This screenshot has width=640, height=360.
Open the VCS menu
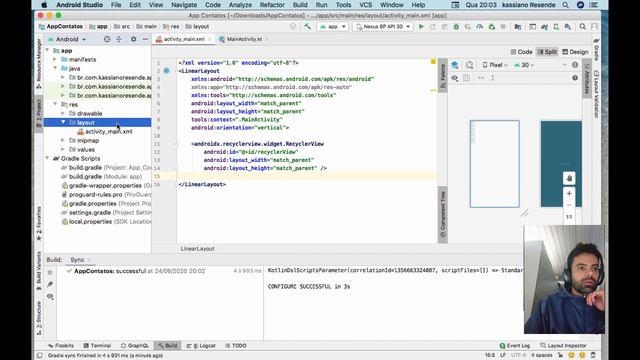[x=365, y=5]
